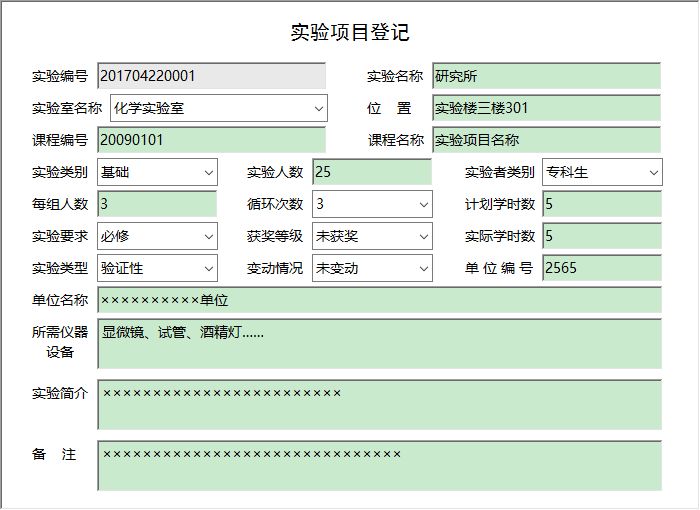Click the 实验编号 field
This screenshot has height=510, width=700.
point(211,76)
